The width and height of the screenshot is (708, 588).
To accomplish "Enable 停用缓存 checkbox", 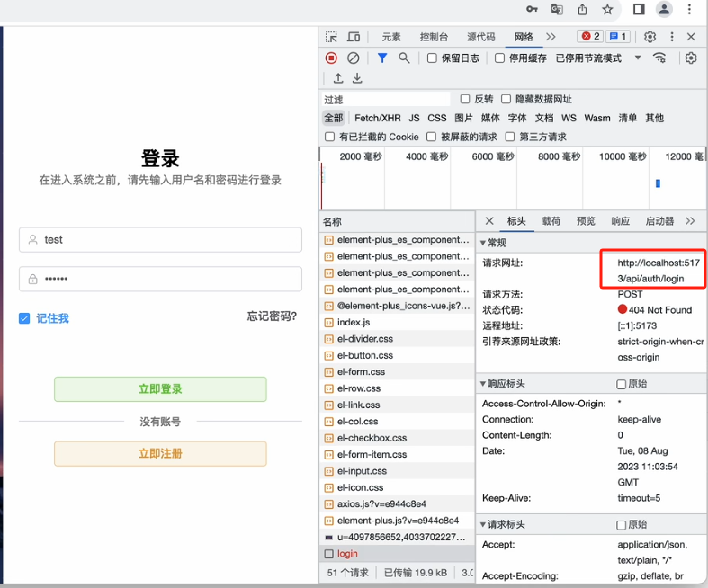I will (499, 58).
